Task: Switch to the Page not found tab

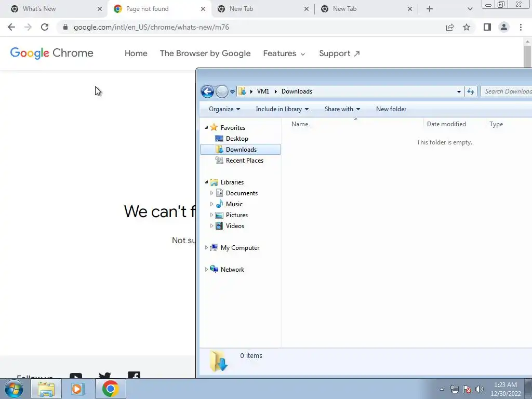Action: click(x=159, y=9)
